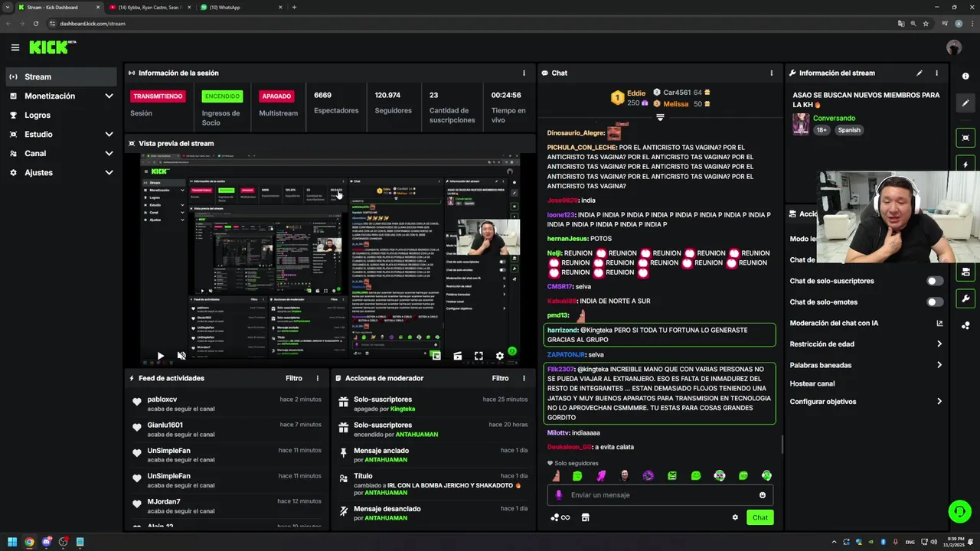Expand the Canal sidebar section
The height and width of the screenshot is (551, 980).
pos(63,153)
